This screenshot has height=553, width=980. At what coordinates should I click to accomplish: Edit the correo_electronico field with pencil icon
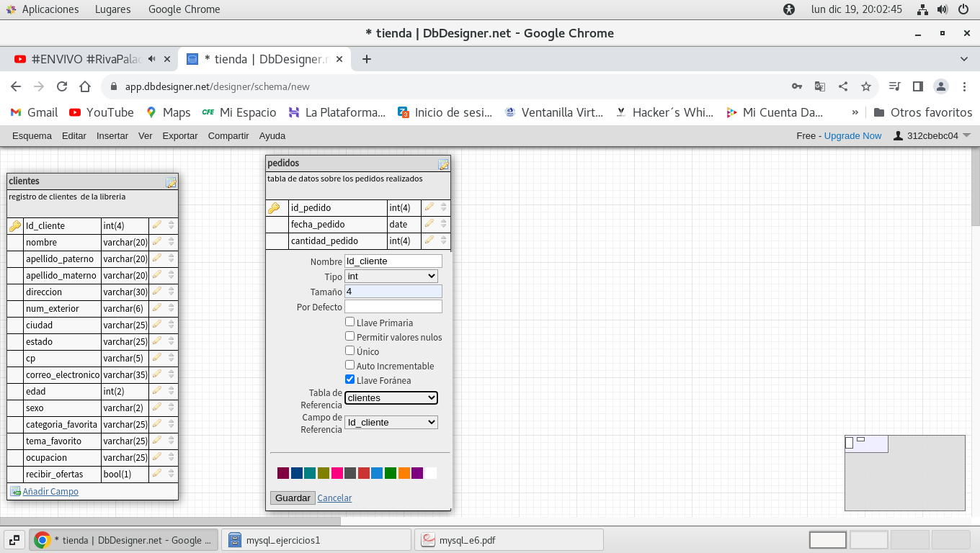pyautogui.click(x=157, y=374)
